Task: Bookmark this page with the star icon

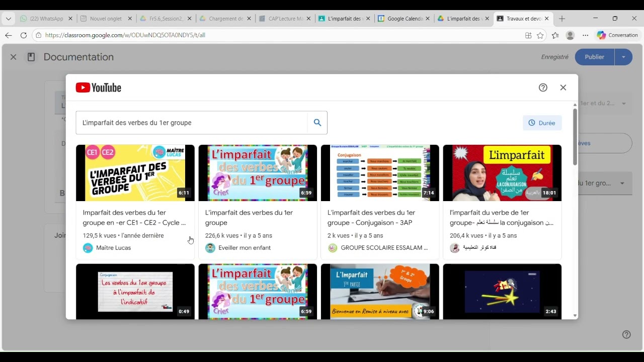Action: [540, 35]
